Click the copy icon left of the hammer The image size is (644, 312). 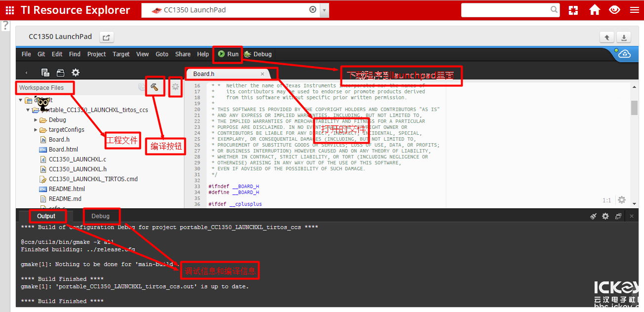pyautogui.click(x=142, y=88)
